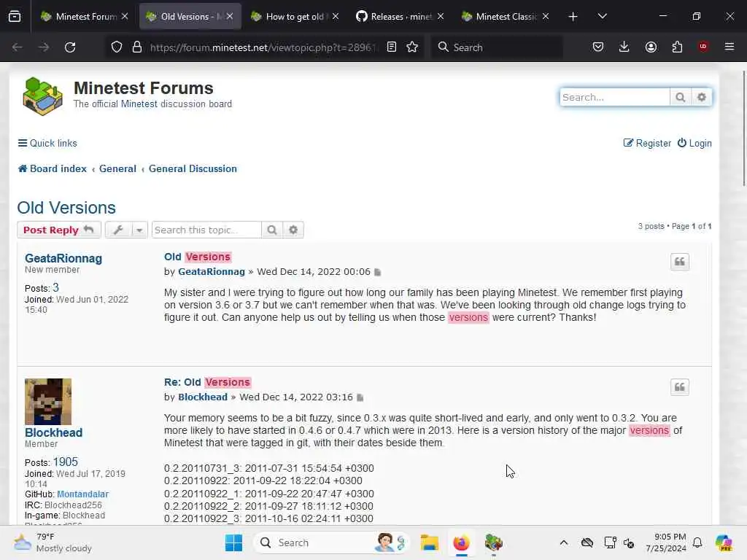Reload the current page
The image size is (747, 560).
coord(70,47)
